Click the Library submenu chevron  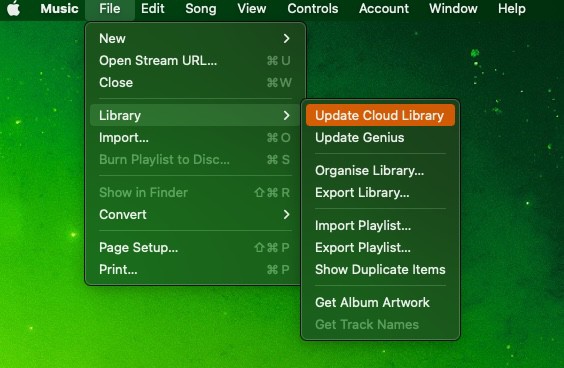(286, 115)
